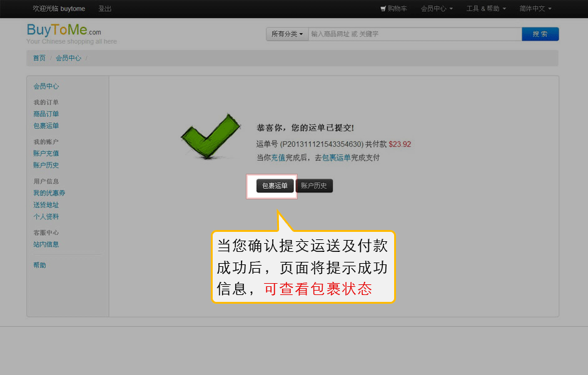The height and width of the screenshot is (375, 588).
Task: Click the 充值 link in the message
Action: (278, 157)
